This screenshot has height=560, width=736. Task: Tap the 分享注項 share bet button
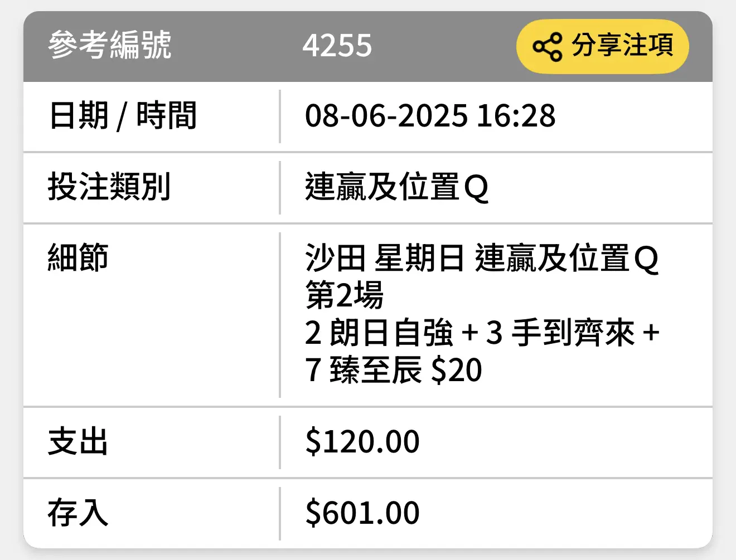pos(603,47)
